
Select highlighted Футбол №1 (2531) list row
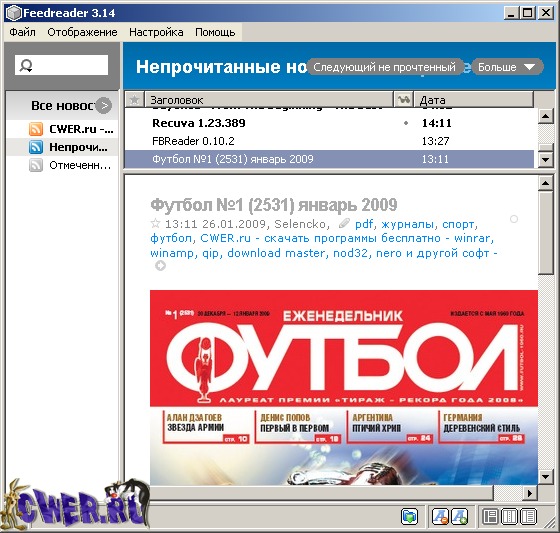(329, 159)
